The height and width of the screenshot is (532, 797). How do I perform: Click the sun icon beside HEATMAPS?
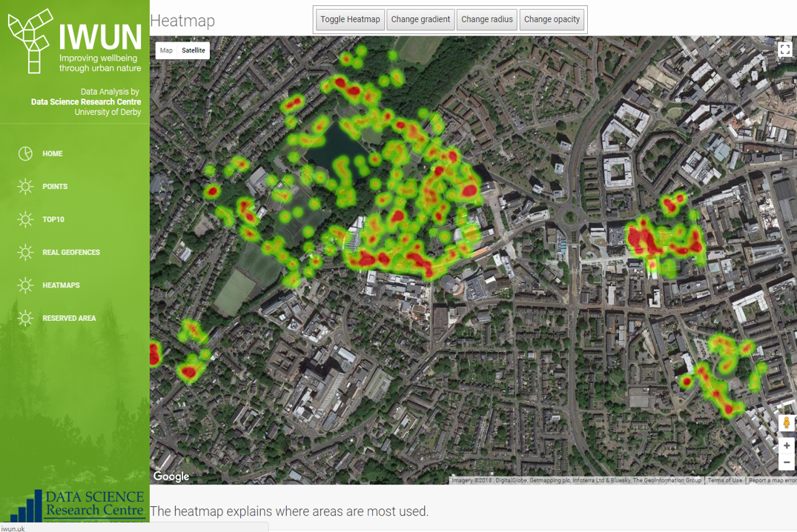pos(25,285)
